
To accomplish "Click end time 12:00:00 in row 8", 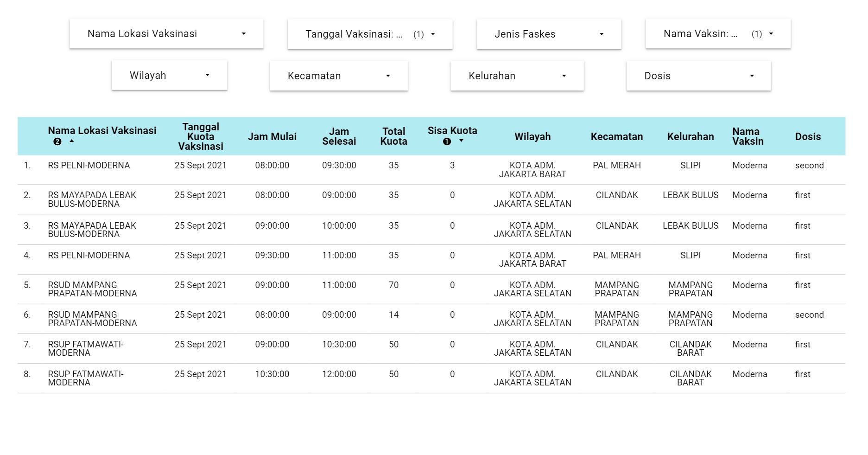I will (339, 374).
